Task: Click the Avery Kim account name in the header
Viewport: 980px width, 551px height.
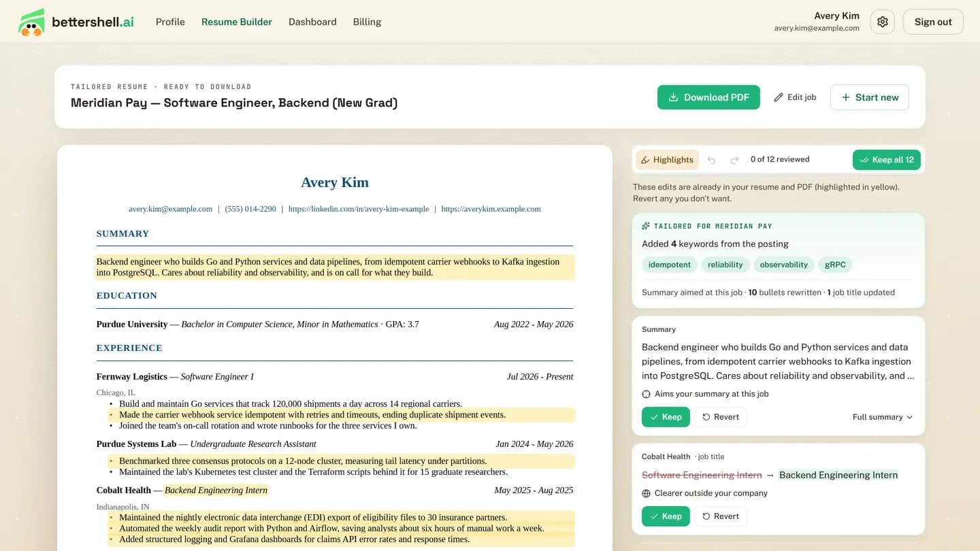Action: click(836, 16)
